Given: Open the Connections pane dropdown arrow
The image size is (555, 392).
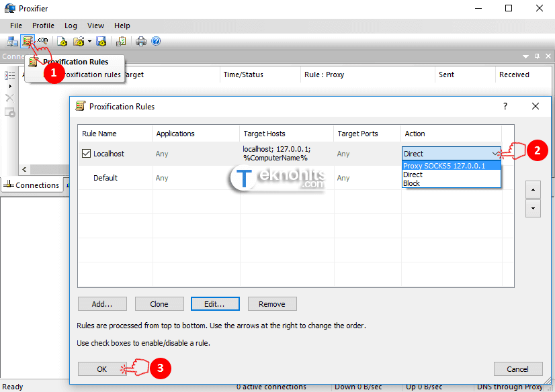Looking at the screenshot, I should pos(525,56).
